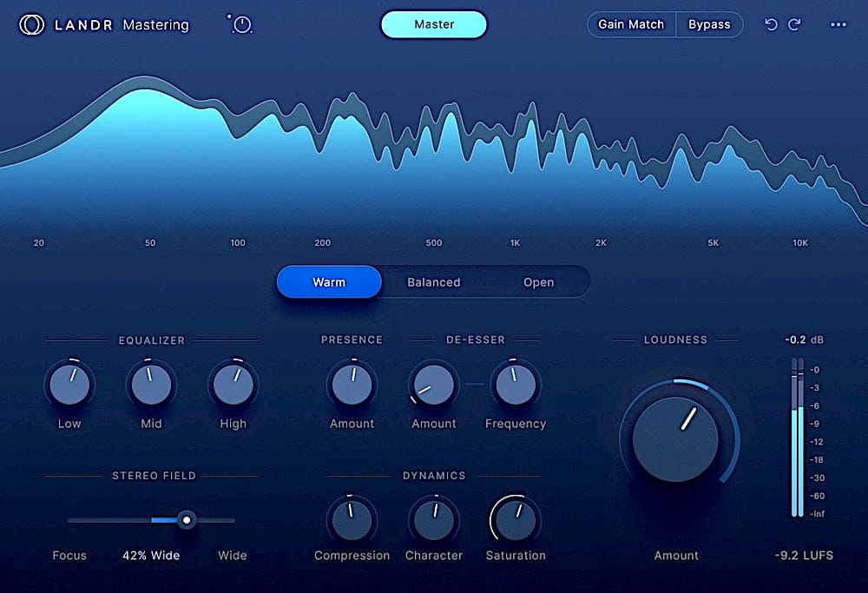Adjust the Presence Amount knob
The width and height of the screenshot is (868, 593).
(x=352, y=385)
